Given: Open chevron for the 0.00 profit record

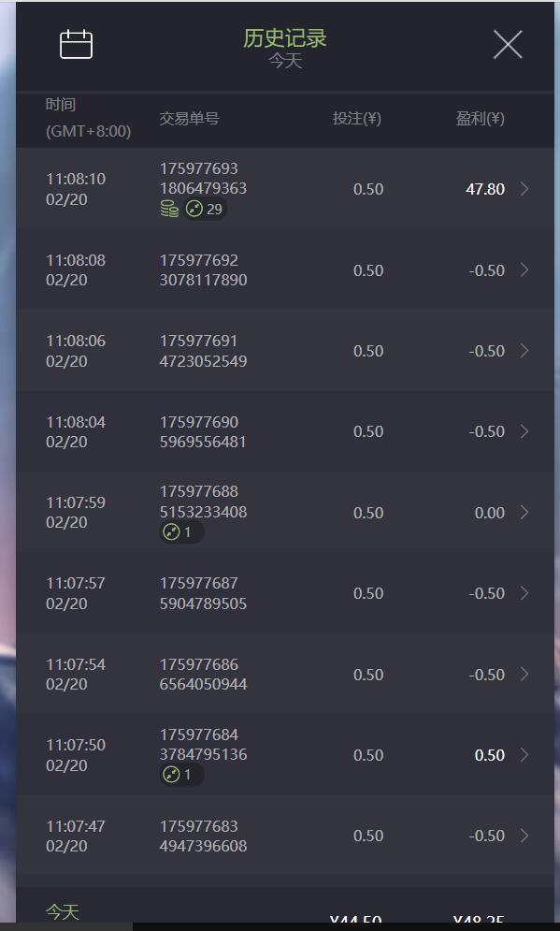Looking at the screenshot, I should [x=524, y=513].
